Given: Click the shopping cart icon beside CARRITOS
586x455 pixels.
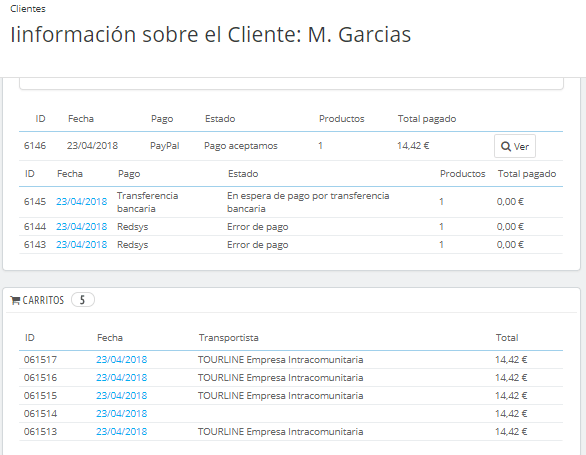Looking at the screenshot, I should point(15,300).
